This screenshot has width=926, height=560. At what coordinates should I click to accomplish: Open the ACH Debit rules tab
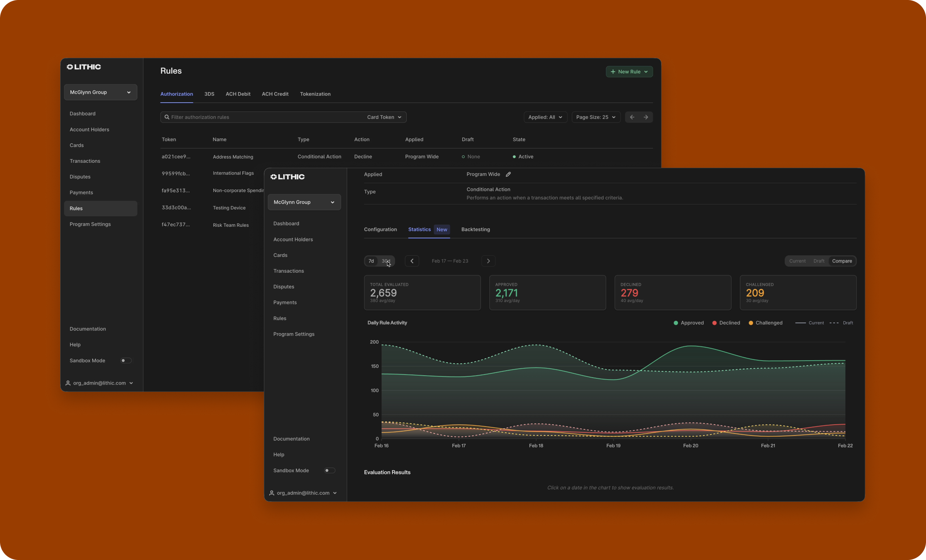(238, 94)
